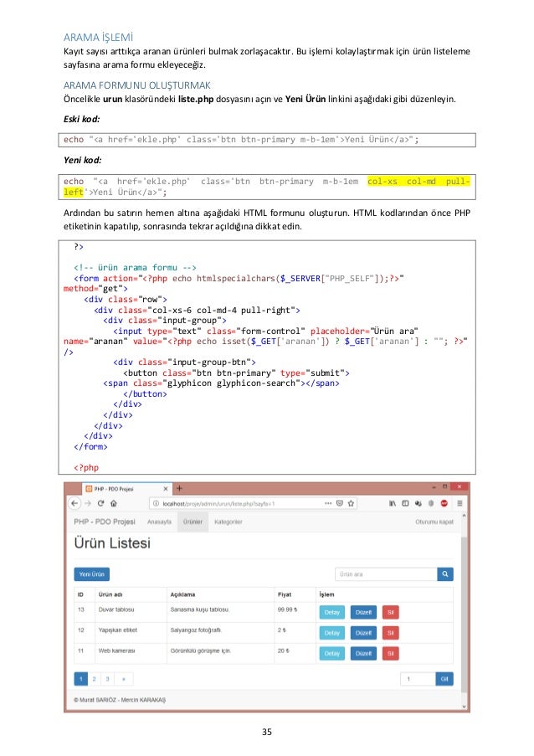Click Düzelt for Web kamerası row
This screenshot has height=756, width=534.
coord(363,653)
